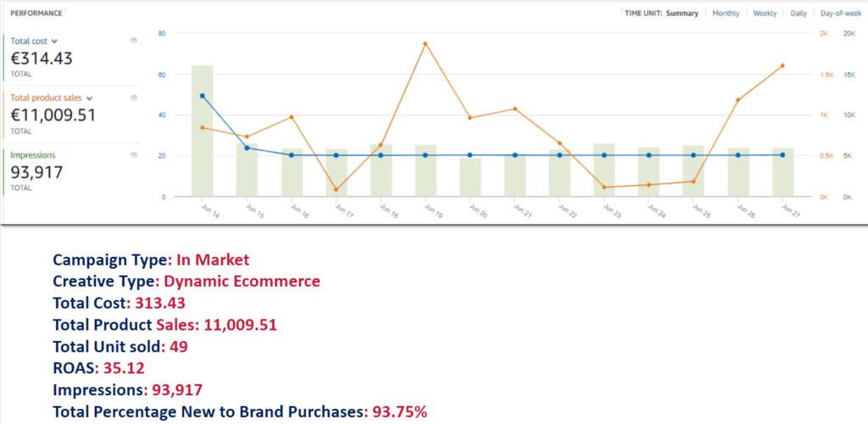Click the impressions bar for Jun 23
Image resolution: width=868 pixels, height=424 pixels.
pyautogui.click(x=604, y=174)
